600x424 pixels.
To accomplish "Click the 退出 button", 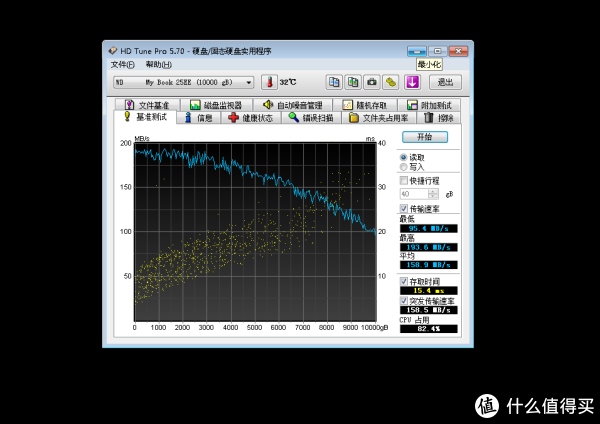I will click(x=445, y=82).
